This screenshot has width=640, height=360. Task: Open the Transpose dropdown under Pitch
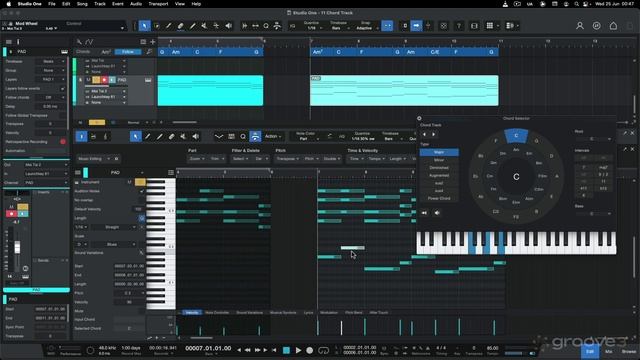point(287,158)
